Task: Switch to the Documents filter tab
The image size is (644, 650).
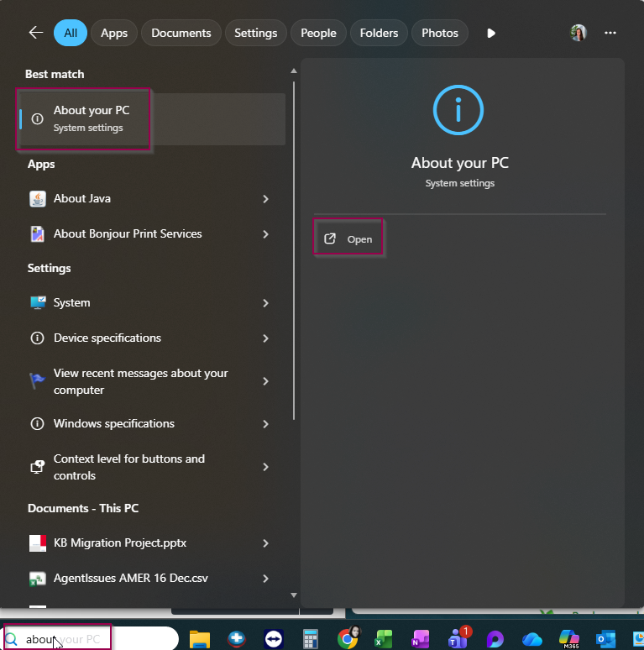Action: pyautogui.click(x=181, y=33)
